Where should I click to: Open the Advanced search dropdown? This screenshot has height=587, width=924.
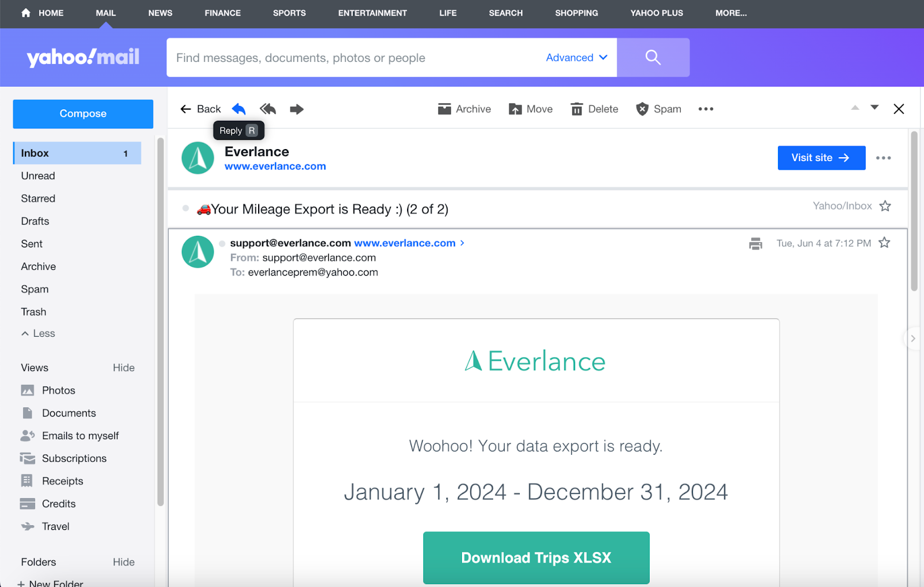point(576,58)
